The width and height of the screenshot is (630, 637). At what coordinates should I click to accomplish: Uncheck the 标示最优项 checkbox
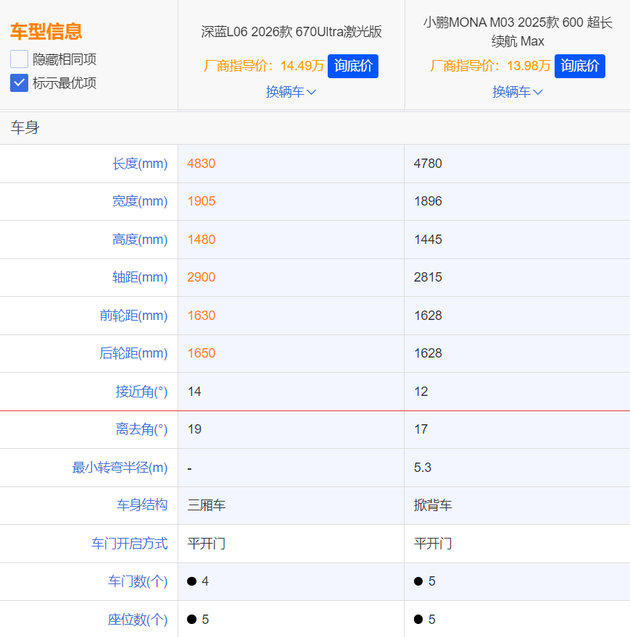tap(19, 83)
